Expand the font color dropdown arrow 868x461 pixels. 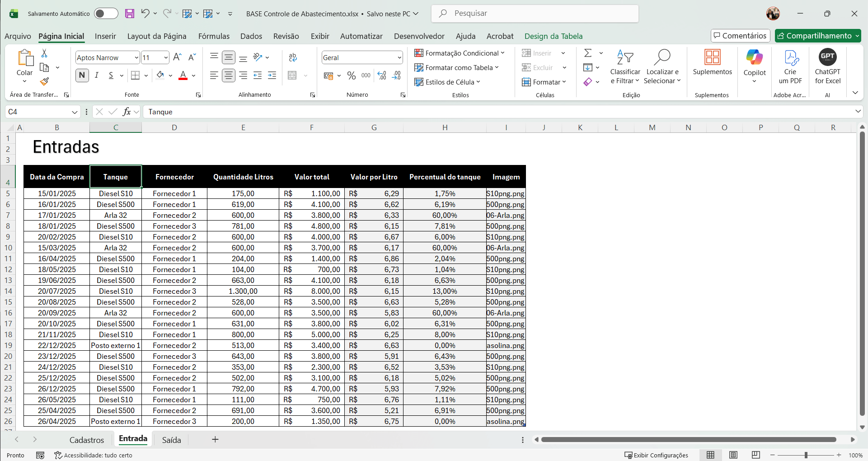point(194,75)
